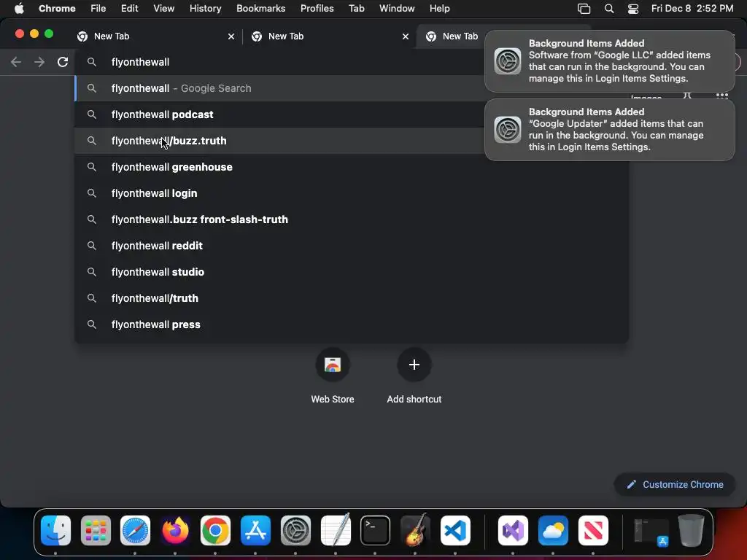Pick the flyonthewall greenhouse suggestion
Viewport: 747px width, 560px height.
pos(352,167)
